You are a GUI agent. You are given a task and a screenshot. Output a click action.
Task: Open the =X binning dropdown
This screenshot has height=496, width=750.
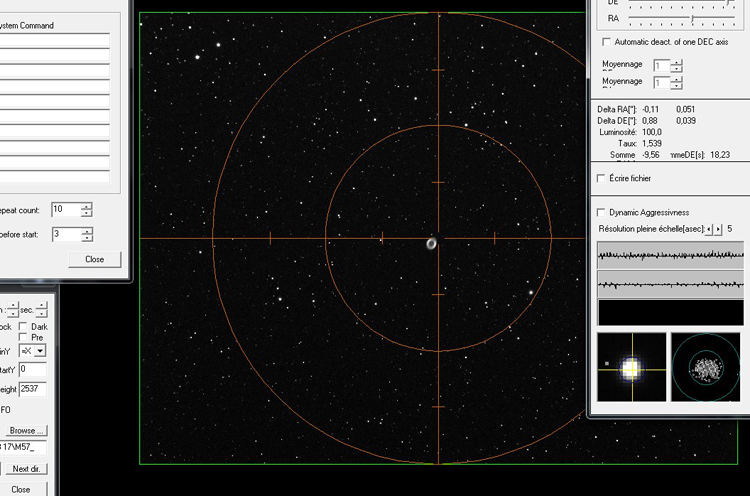40,351
